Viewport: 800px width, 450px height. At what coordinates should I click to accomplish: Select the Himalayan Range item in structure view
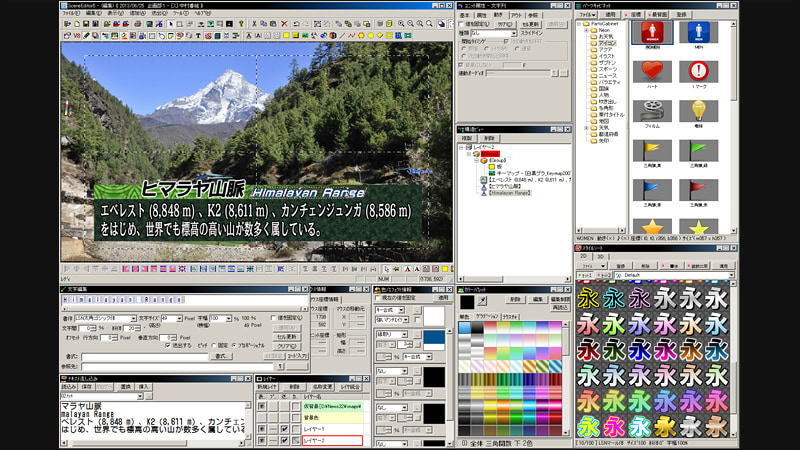(x=510, y=193)
